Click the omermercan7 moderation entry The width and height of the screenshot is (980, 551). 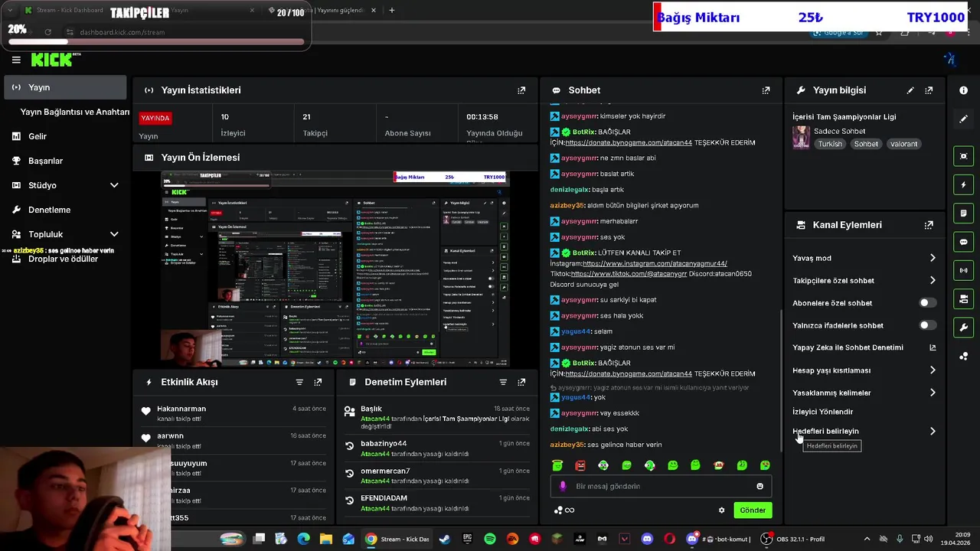437,475
